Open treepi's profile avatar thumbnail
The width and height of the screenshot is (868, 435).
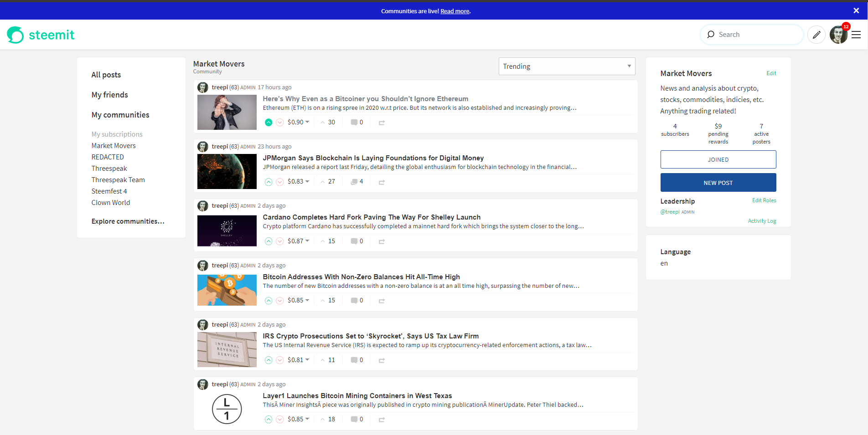tap(202, 87)
